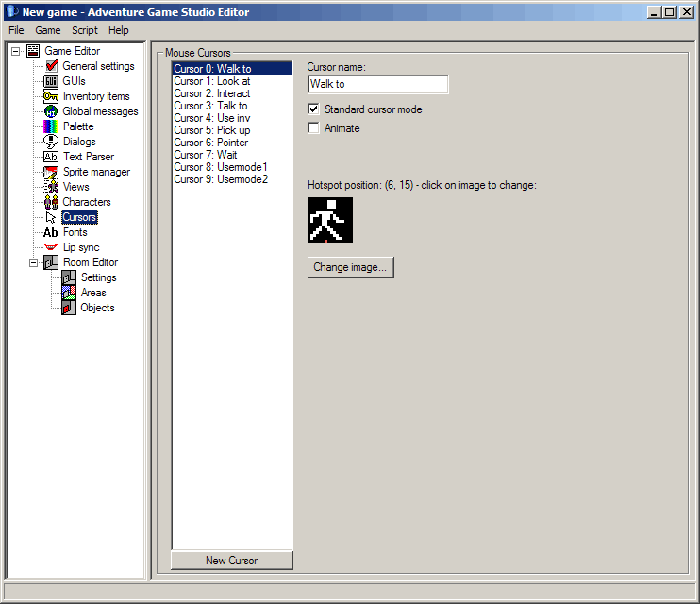Open the Views tree entry

coord(75,187)
